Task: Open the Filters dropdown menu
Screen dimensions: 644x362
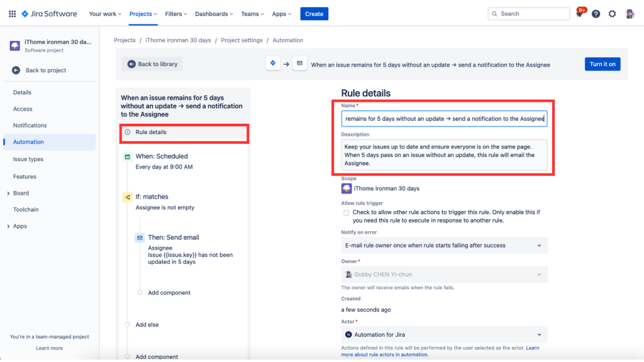Action: click(x=176, y=14)
